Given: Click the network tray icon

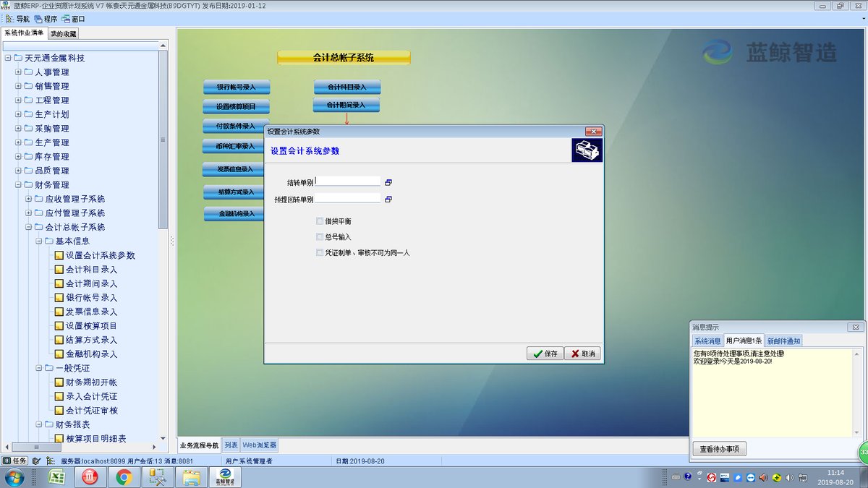Looking at the screenshot, I should click(803, 478).
